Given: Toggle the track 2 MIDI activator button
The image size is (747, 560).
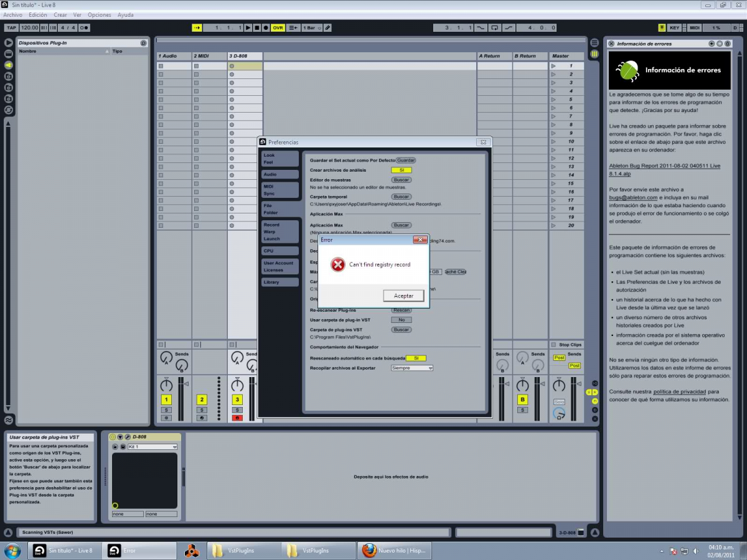Looking at the screenshot, I should pos(202,399).
